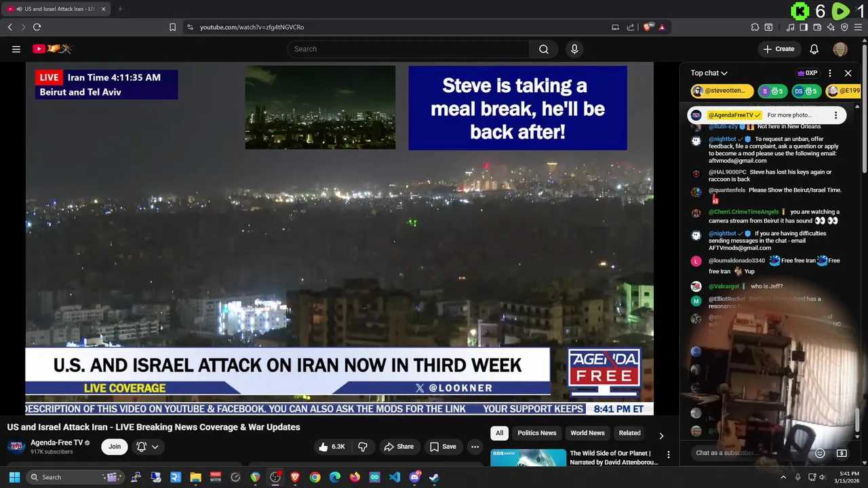
Task: Open more actions for the video
Action: (475, 447)
